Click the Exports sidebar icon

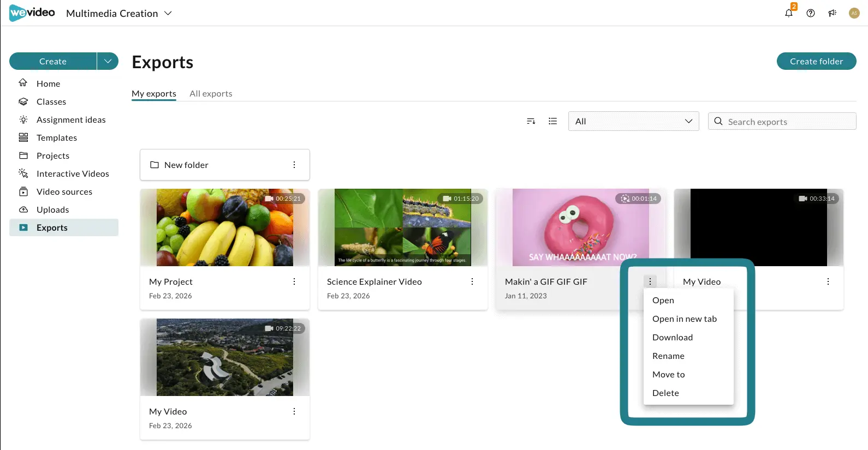tap(23, 227)
